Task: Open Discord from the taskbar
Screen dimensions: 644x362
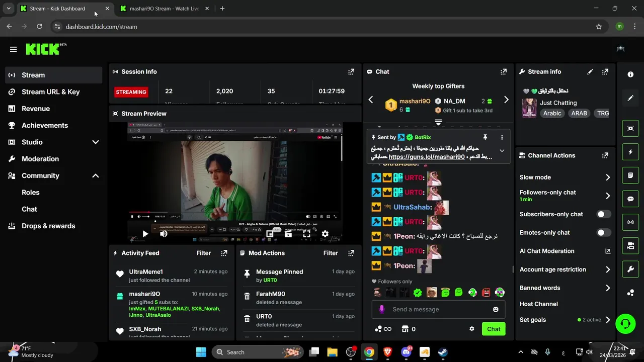Action: click(x=406, y=352)
